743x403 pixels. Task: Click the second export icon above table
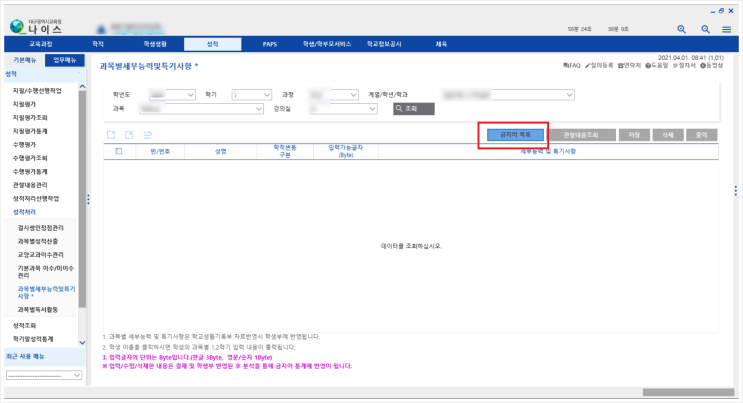(x=129, y=135)
